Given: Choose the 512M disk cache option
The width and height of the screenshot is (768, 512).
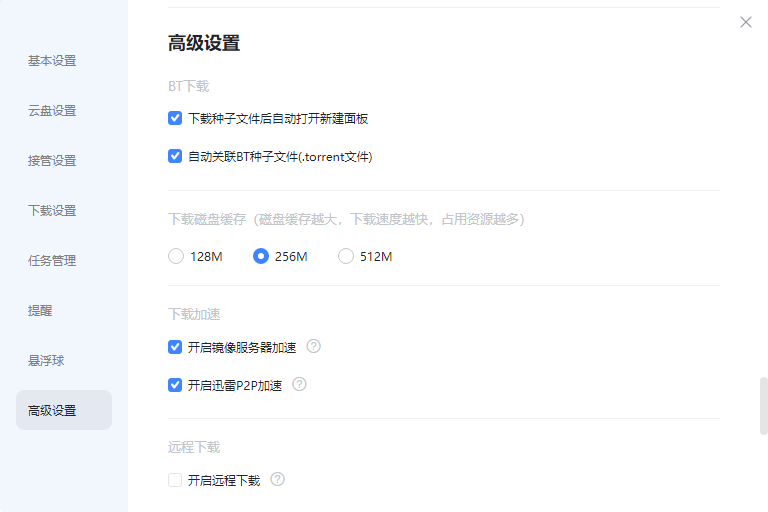Looking at the screenshot, I should point(346,256).
